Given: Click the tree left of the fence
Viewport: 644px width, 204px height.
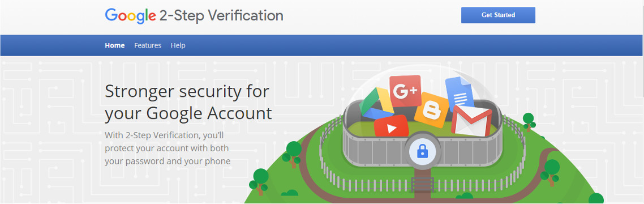Looking at the screenshot, I should coord(292,154).
